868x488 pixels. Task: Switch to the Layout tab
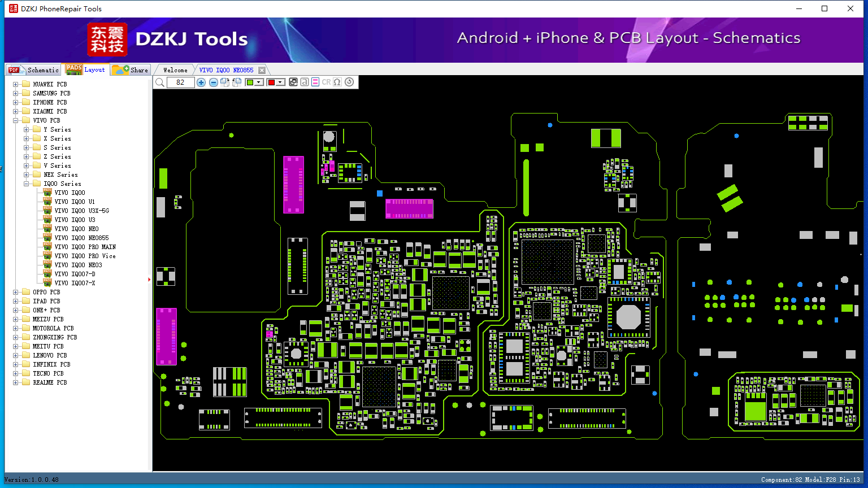pos(85,69)
